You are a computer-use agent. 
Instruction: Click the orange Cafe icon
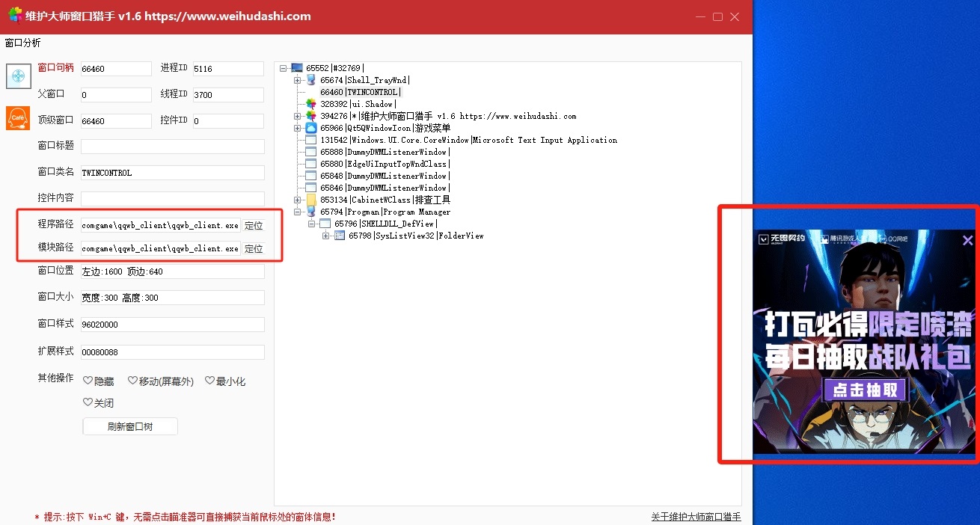click(x=18, y=118)
